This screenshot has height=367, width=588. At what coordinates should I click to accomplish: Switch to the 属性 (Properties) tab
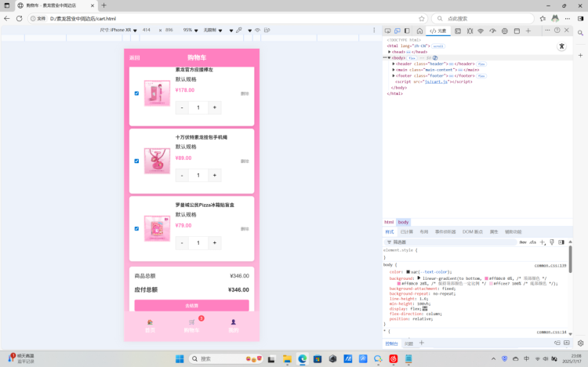(x=494, y=232)
